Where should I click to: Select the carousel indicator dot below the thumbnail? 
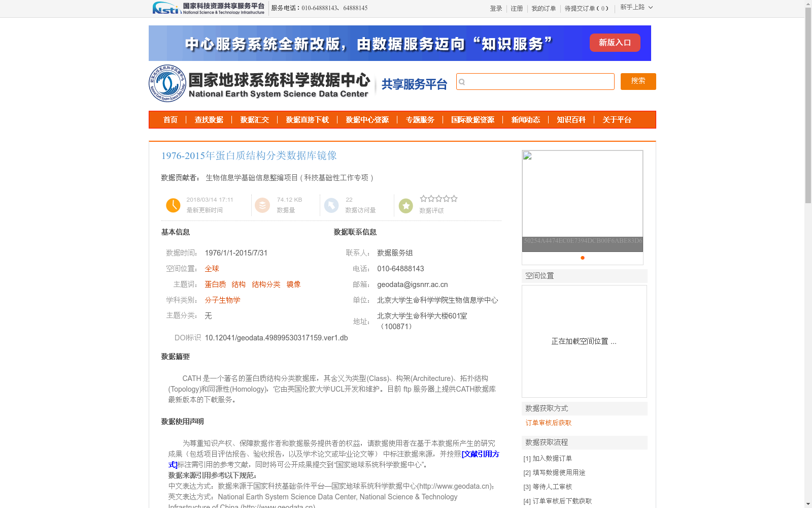pos(582,258)
